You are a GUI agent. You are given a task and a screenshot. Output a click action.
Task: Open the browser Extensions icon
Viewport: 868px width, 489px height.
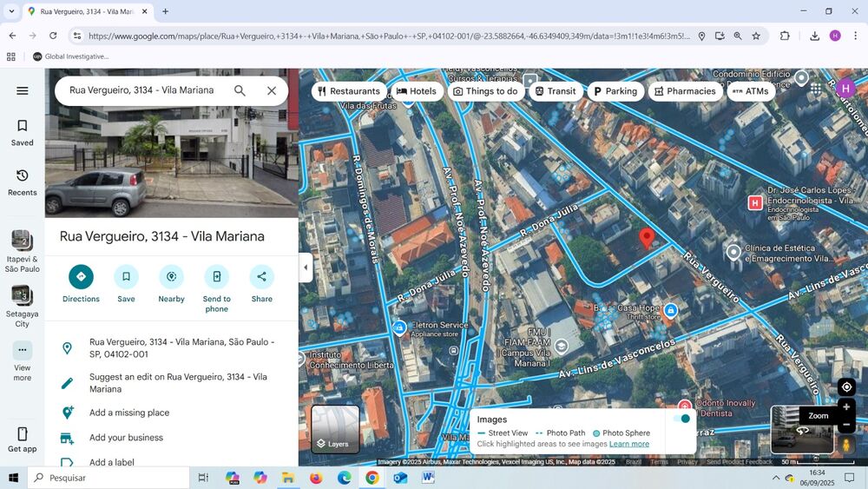click(785, 36)
